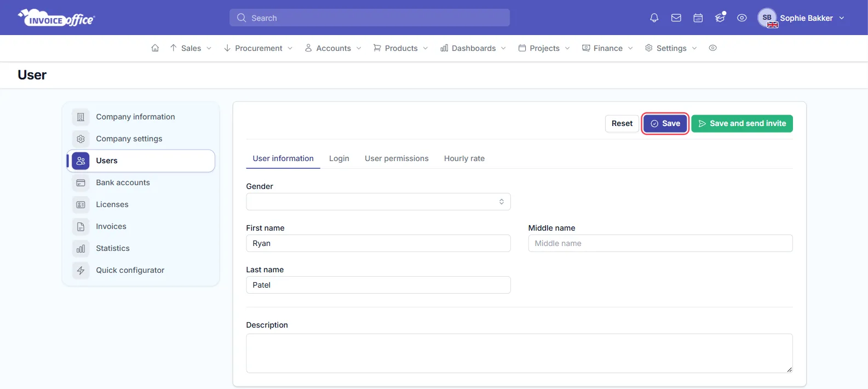Switch to the Hourly rate tab

(464, 158)
